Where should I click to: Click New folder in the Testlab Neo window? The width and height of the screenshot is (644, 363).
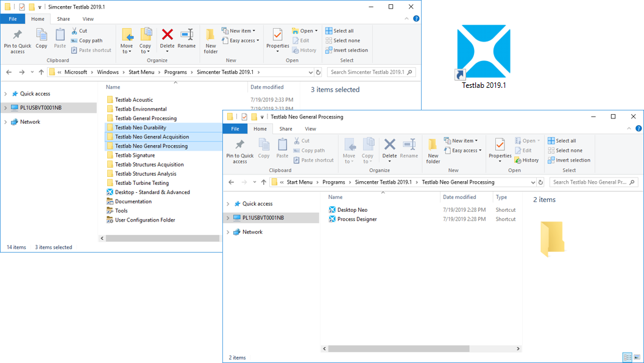[x=433, y=150]
